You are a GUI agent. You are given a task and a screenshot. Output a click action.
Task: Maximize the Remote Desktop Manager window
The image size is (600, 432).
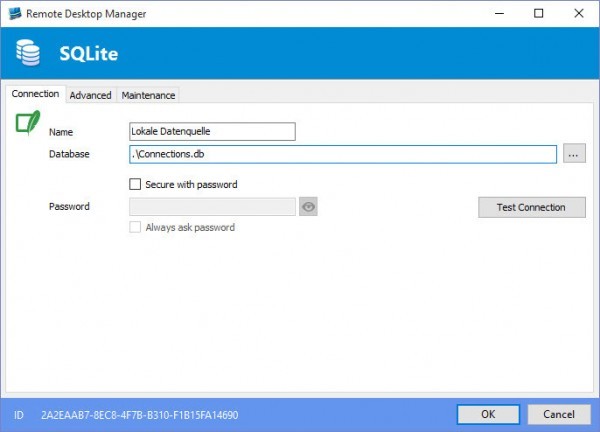click(x=538, y=13)
